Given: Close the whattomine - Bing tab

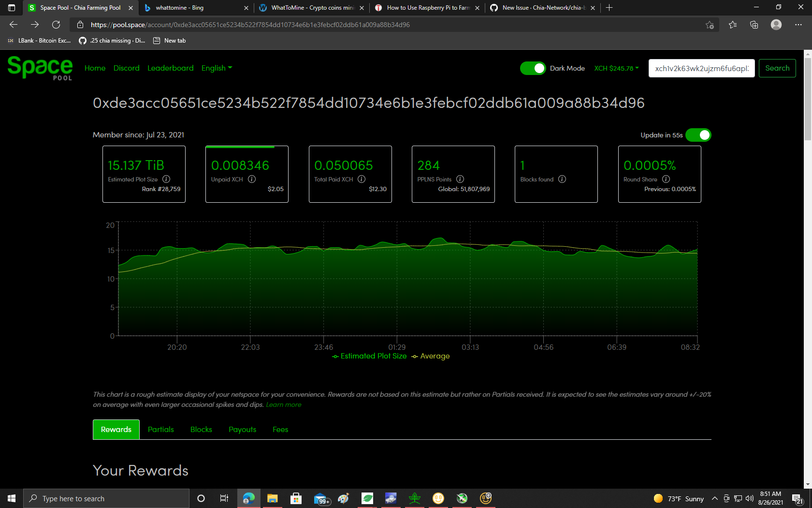Looking at the screenshot, I should point(246,8).
